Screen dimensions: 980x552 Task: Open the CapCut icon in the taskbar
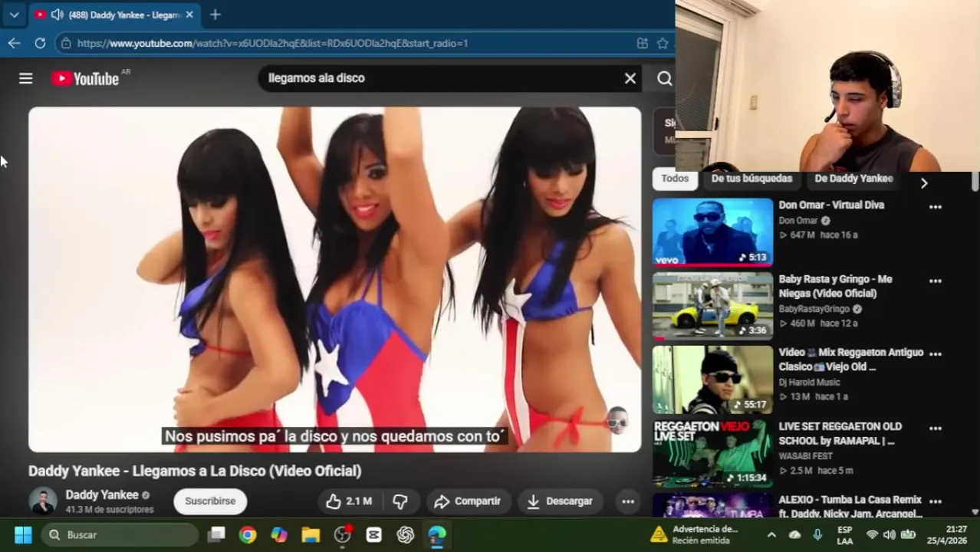point(374,534)
